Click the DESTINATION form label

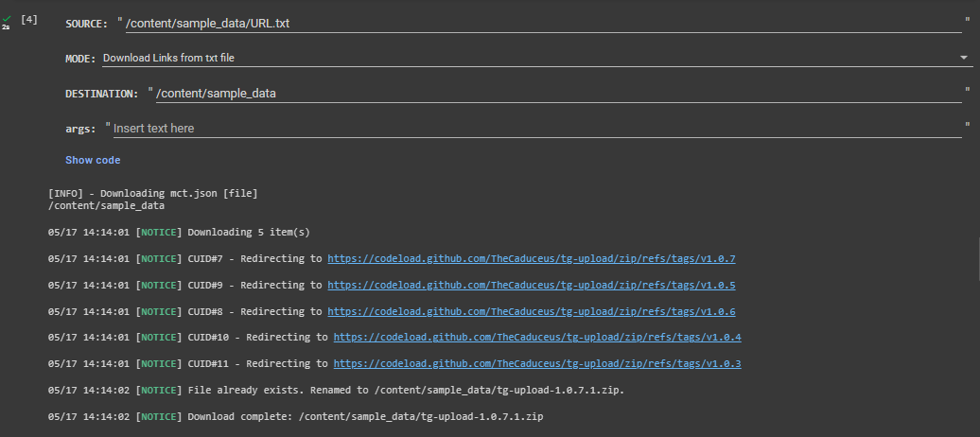(x=102, y=94)
